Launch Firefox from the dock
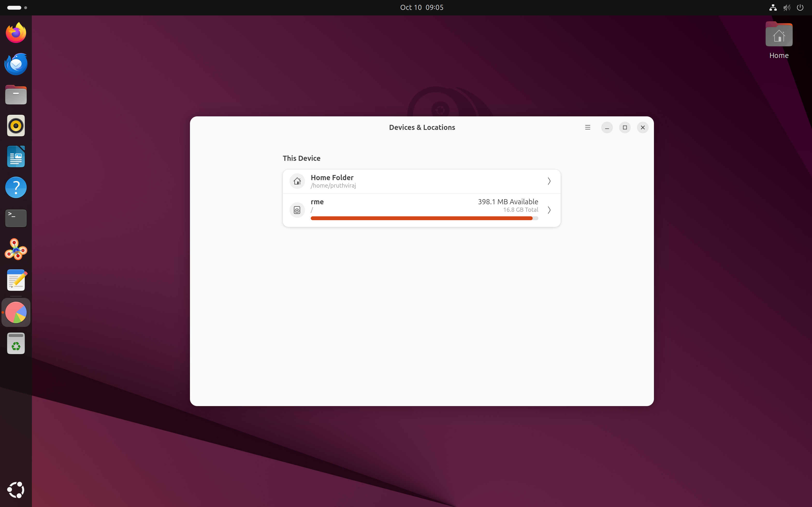812x507 pixels. click(16, 33)
